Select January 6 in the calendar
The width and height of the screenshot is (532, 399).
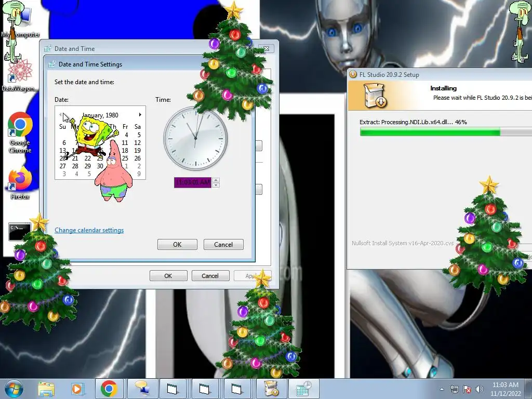click(x=64, y=143)
